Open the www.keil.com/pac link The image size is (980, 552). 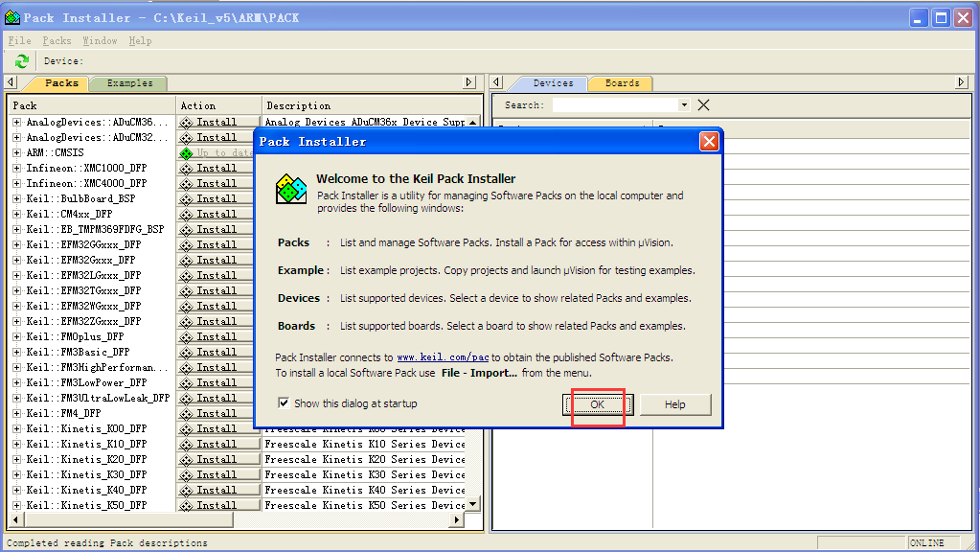tap(443, 357)
